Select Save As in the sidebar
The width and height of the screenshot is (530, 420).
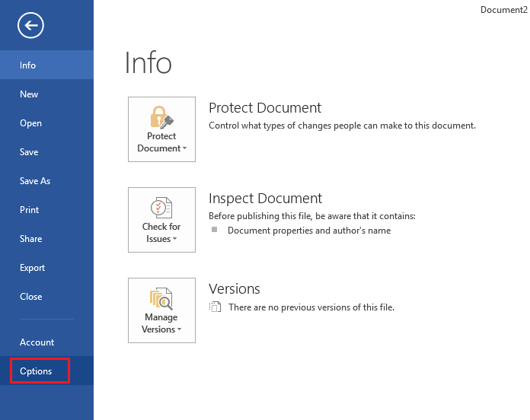46,181
